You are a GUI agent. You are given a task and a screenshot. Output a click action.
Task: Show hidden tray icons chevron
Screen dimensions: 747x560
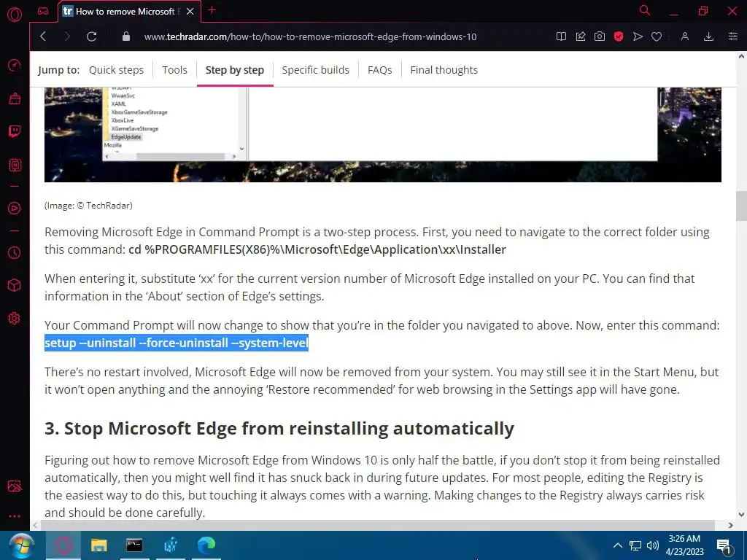pyautogui.click(x=617, y=545)
